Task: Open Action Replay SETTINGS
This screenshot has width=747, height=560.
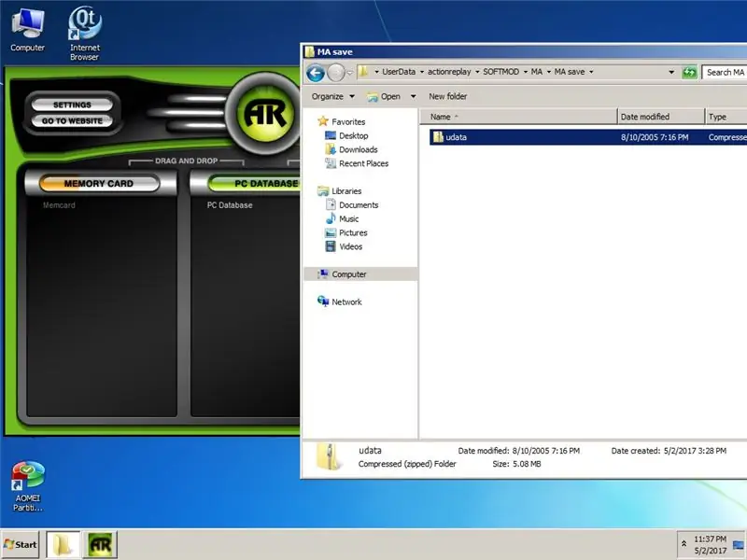Action: [x=72, y=105]
